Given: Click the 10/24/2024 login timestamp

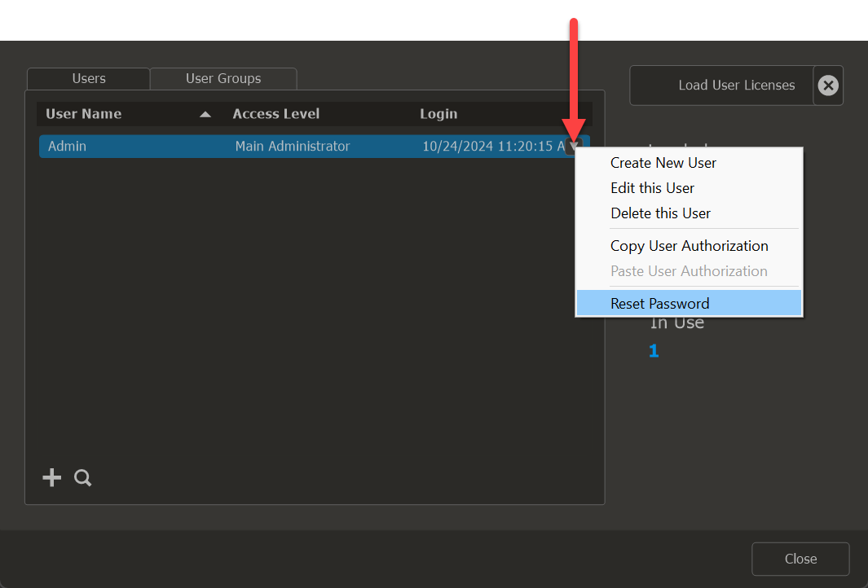Looking at the screenshot, I should 493,146.
